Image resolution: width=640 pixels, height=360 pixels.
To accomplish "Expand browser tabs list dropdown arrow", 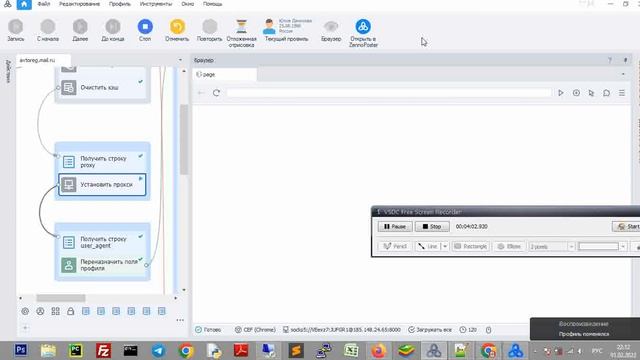I will tap(623, 75).
